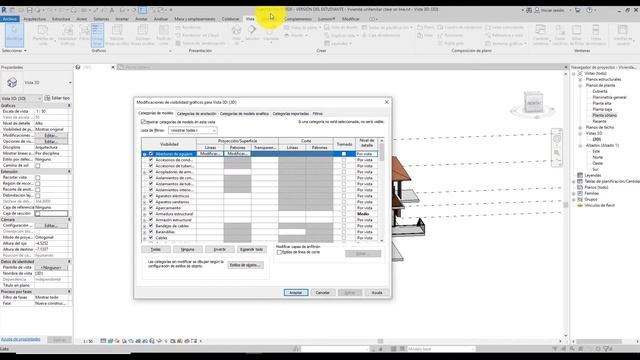Confirm dialog with Aceptar button
The height and width of the screenshot is (360, 640).
pyautogui.click(x=296, y=293)
